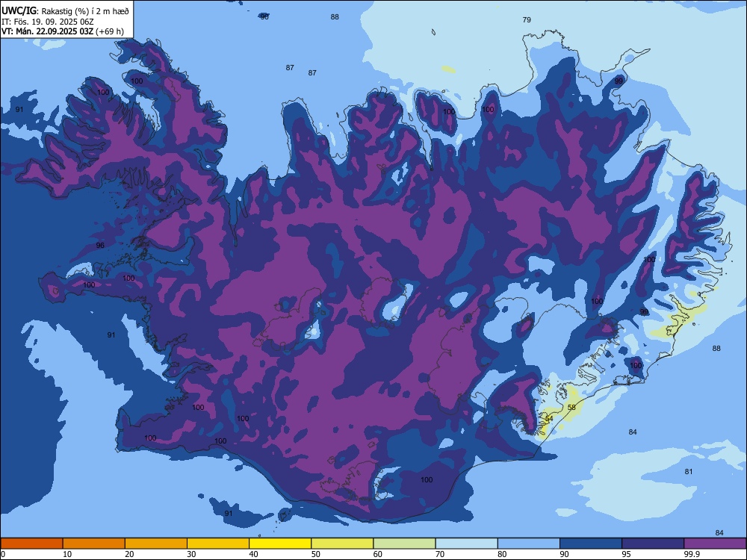This screenshot has width=747, height=560.
Task: Click the map humidity value '58'
Action: pyautogui.click(x=571, y=407)
